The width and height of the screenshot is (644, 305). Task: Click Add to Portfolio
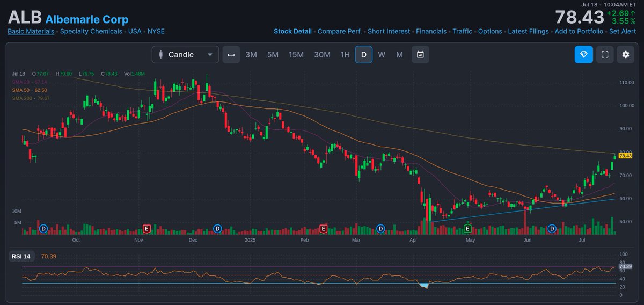(579, 31)
